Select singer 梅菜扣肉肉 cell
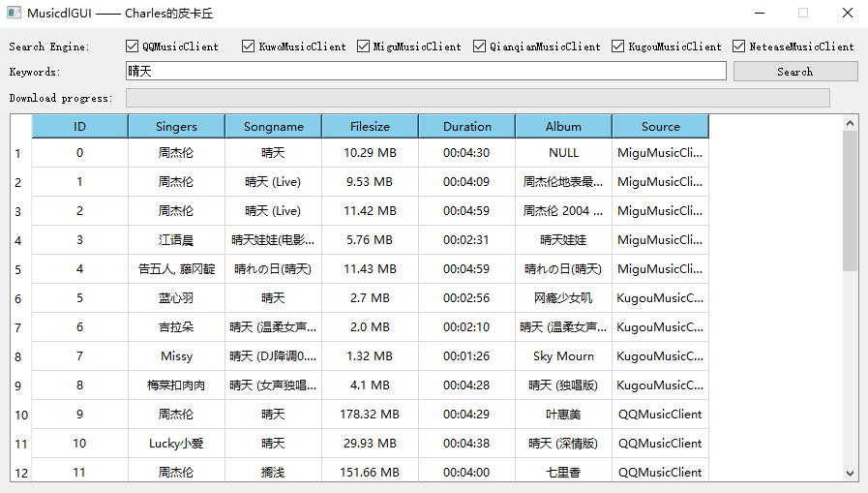The width and height of the screenshot is (868, 493). point(176,385)
